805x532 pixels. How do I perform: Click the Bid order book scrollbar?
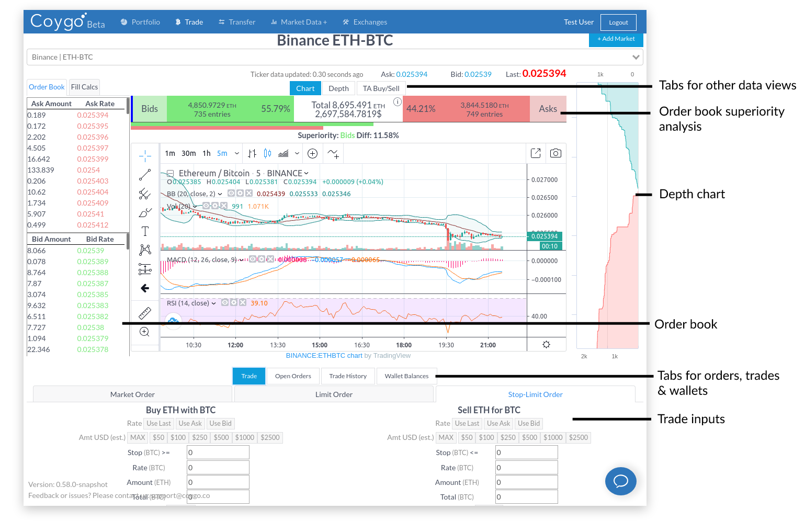tap(128, 241)
